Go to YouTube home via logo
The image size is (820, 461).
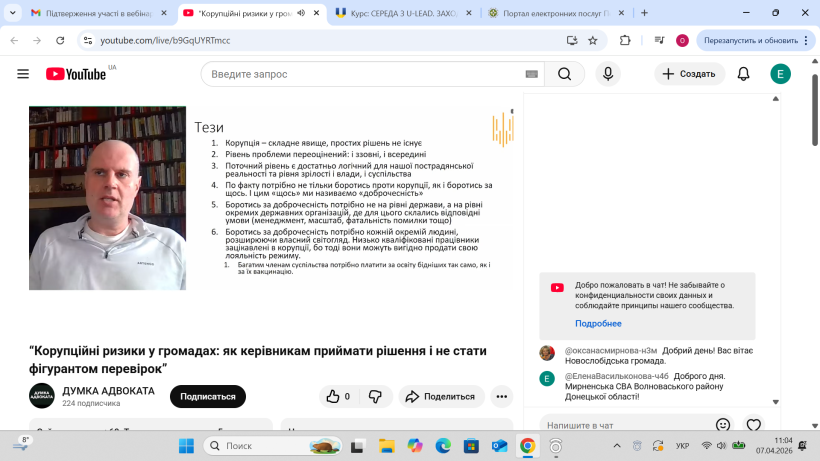(x=76, y=74)
